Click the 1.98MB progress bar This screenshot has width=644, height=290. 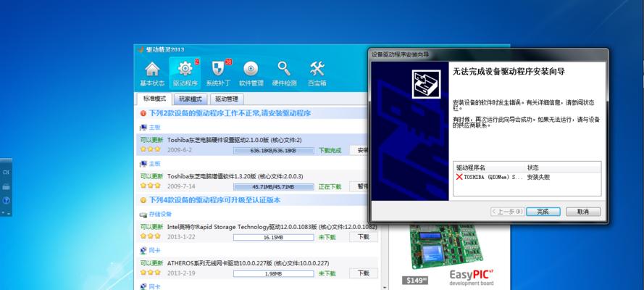tap(274, 273)
